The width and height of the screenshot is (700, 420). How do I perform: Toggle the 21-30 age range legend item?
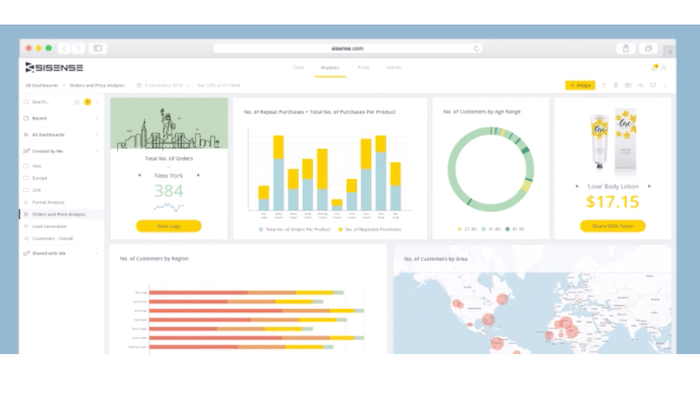click(467, 229)
